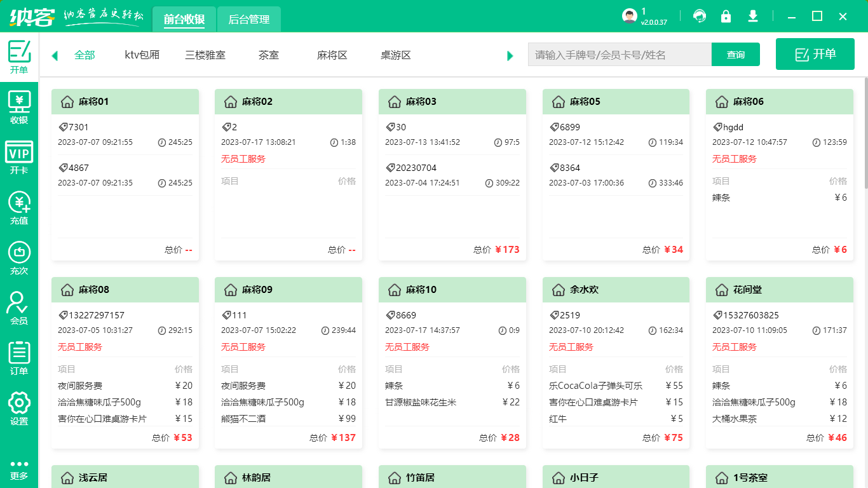868x488 pixels.
Task: View orders via the 订单 sidebar icon
Action: (19, 355)
